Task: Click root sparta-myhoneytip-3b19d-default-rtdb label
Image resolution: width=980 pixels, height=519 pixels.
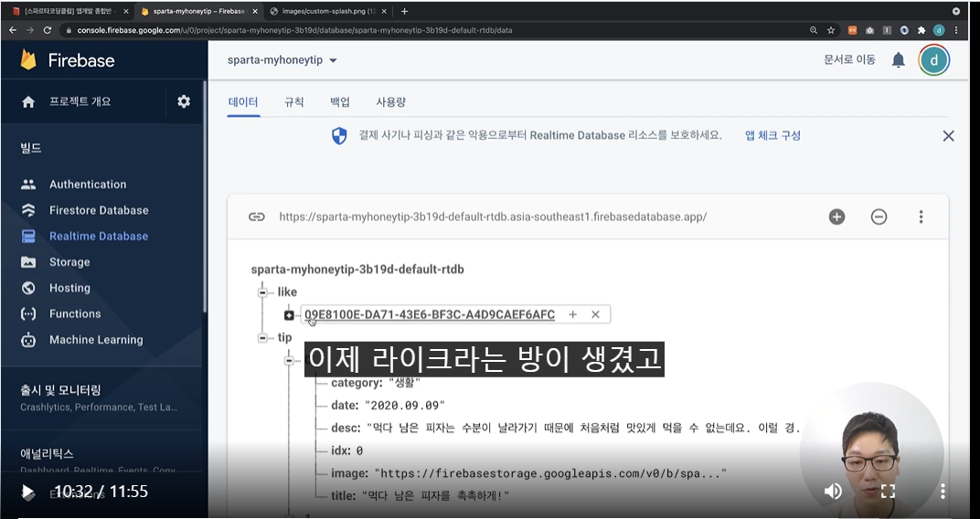Action: pos(357,270)
